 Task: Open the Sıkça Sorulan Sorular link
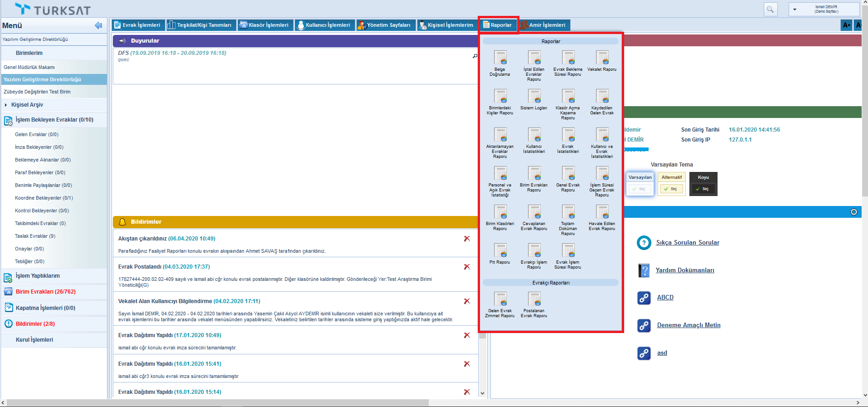(687, 243)
